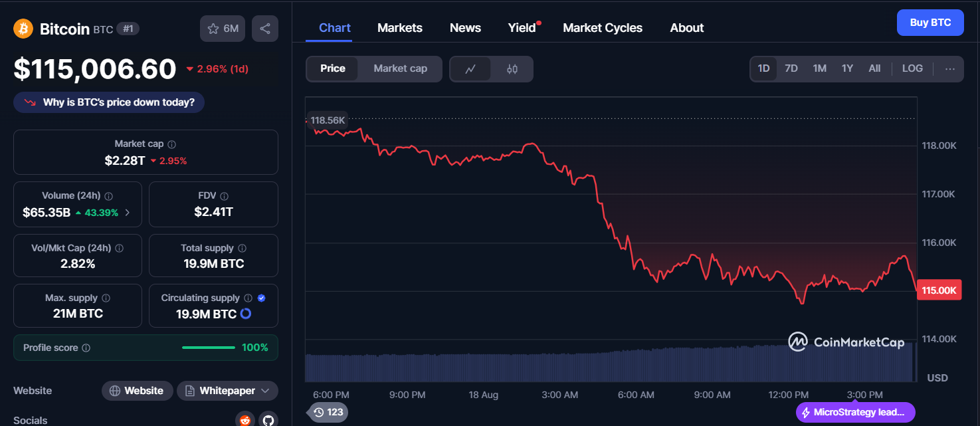Click Circulating supply info icon

click(x=248, y=298)
